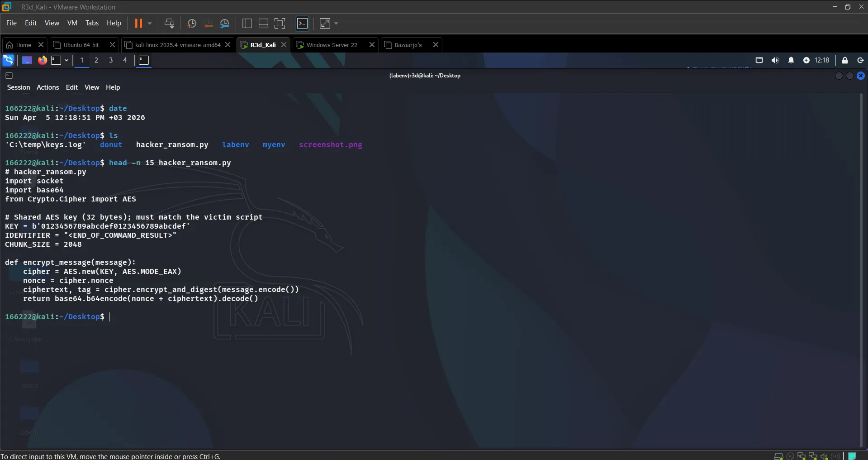Image resolution: width=868 pixels, height=460 pixels.
Task: Open the Snapshot Manager icon
Action: [x=225, y=24]
